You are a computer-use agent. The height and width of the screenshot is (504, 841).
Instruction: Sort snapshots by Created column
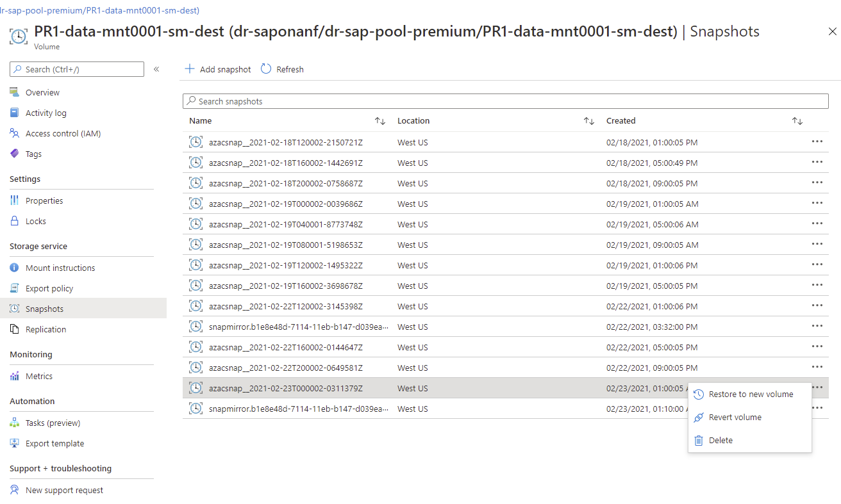(x=797, y=121)
